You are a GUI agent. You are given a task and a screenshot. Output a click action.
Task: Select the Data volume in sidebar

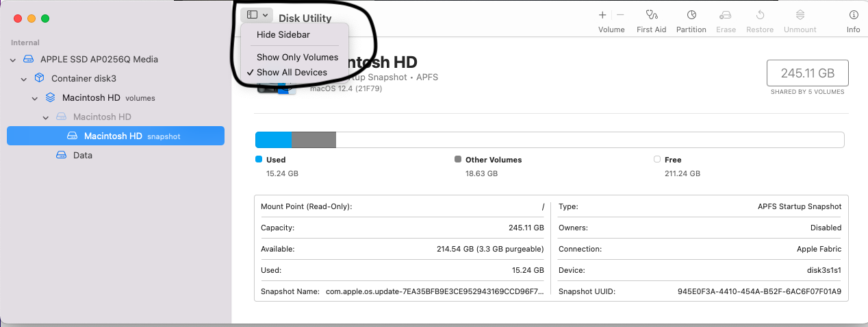(x=116, y=156)
